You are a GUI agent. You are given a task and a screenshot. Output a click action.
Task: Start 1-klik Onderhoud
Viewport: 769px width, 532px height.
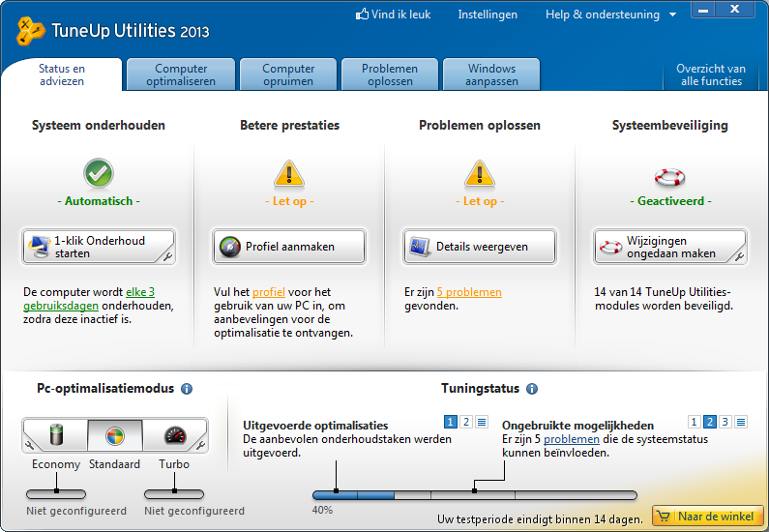coord(99,247)
